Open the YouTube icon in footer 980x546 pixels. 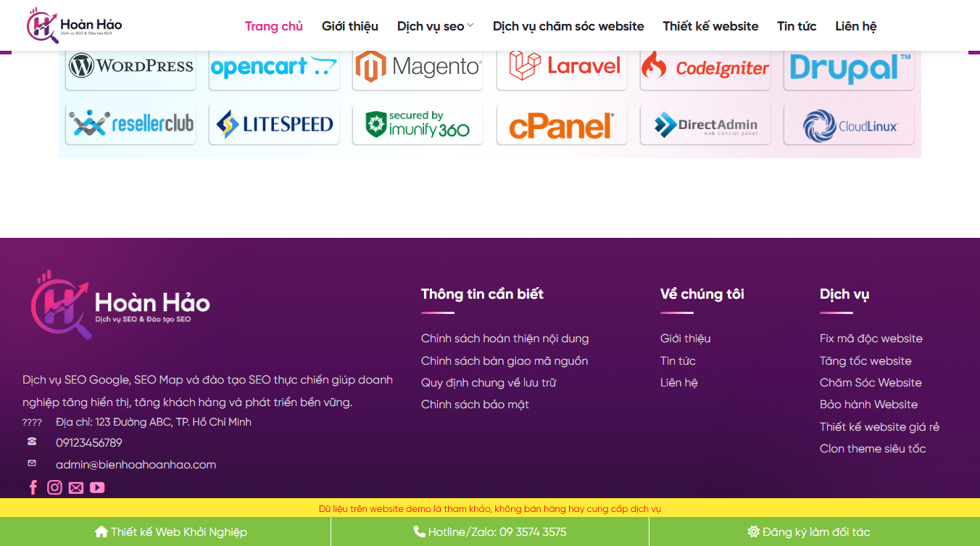coord(97,488)
